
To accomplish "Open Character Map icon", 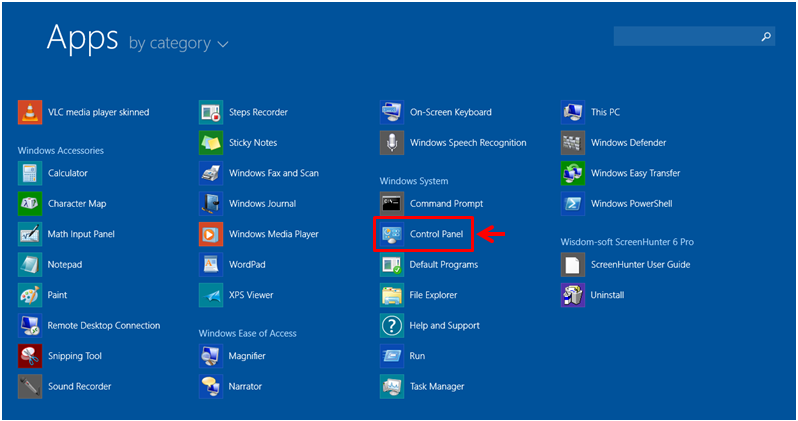I will 30,204.
